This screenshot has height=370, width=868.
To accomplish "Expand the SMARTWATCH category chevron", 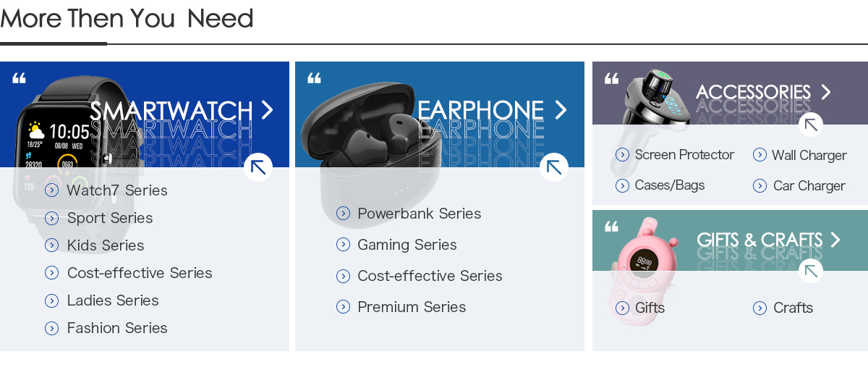I will tap(268, 110).
